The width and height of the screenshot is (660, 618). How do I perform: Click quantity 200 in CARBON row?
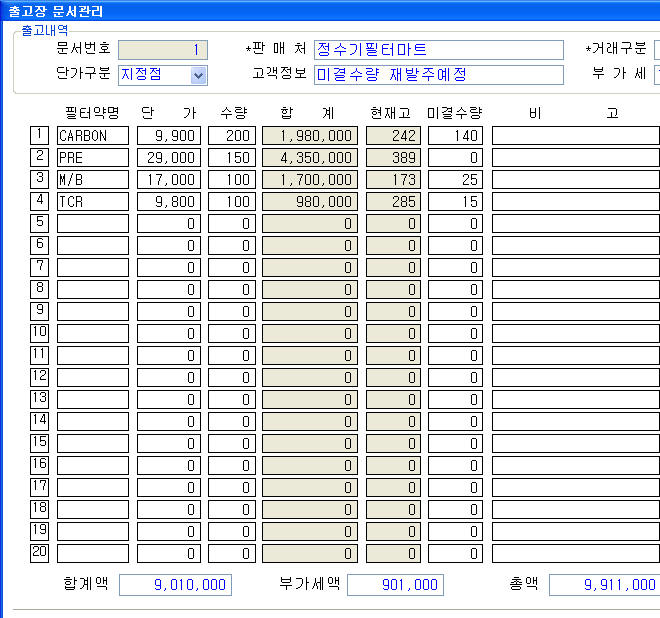coord(232,136)
